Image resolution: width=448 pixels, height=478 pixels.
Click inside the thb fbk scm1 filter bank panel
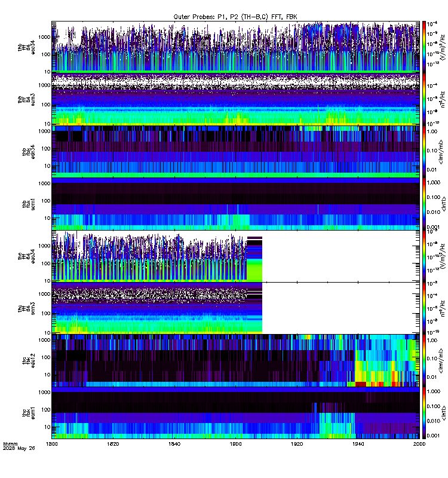(235, 204)
